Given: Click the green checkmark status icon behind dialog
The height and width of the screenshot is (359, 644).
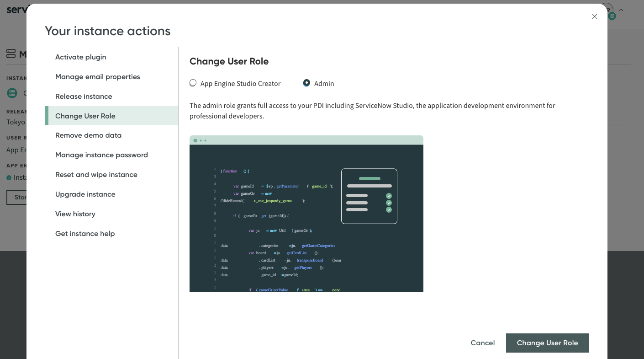Looking at the screenshot, I should 9,177.
